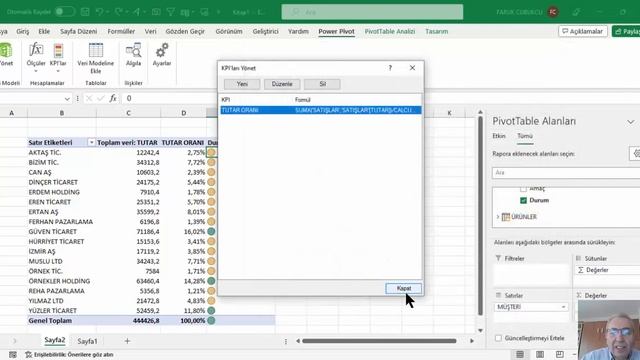The width and height of the screenshot is (640, 360).
Task: Click the scroll right arrow of the sheet
Action: pos(472,341)
